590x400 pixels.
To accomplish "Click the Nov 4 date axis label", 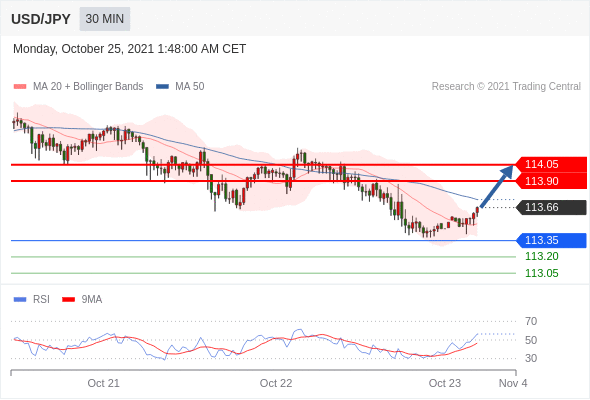I will pos(513,383).
